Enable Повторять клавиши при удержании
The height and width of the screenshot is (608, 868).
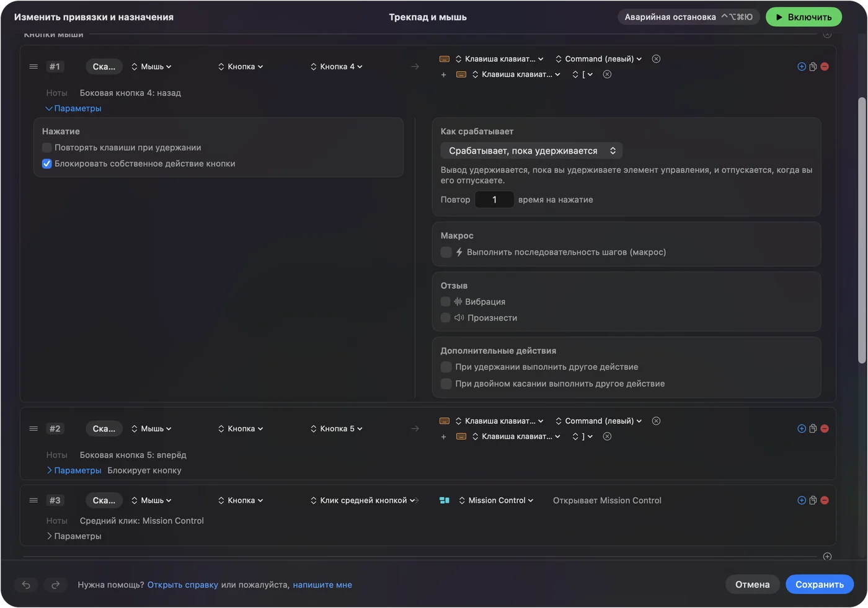46,148
